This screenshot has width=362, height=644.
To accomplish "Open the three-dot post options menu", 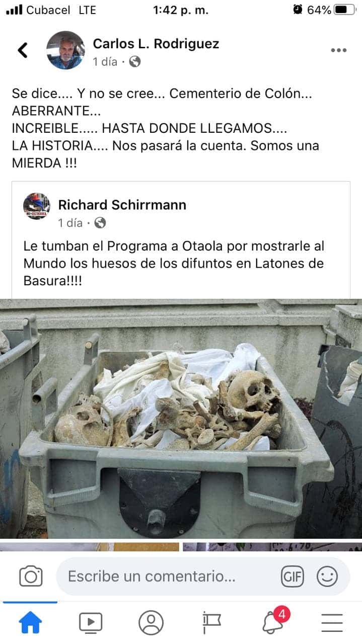I will (x=339, y=50).
